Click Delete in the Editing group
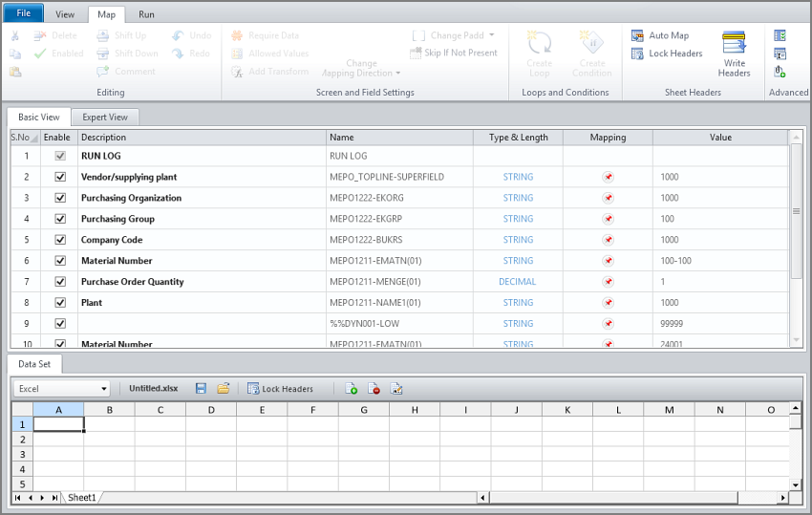The image size is (812, 515). click(55, 35)
